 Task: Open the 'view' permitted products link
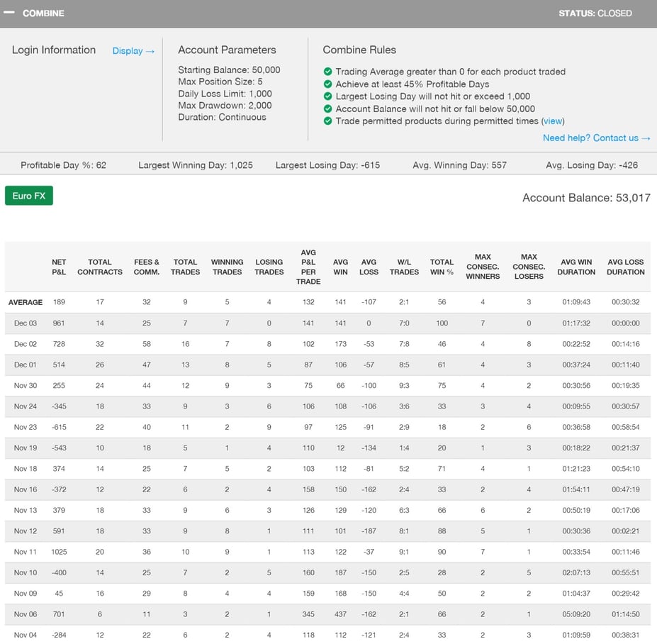[553, 121]
